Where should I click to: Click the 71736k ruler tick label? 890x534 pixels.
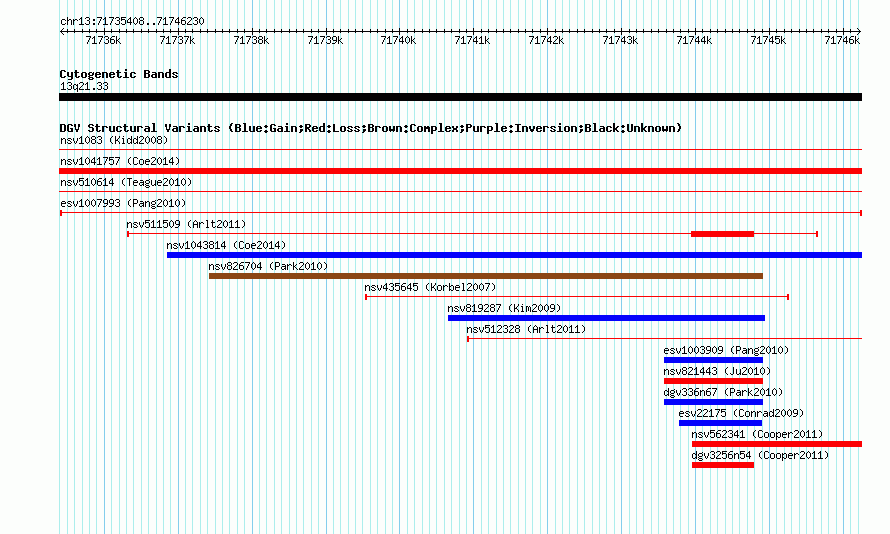(103, 40)
